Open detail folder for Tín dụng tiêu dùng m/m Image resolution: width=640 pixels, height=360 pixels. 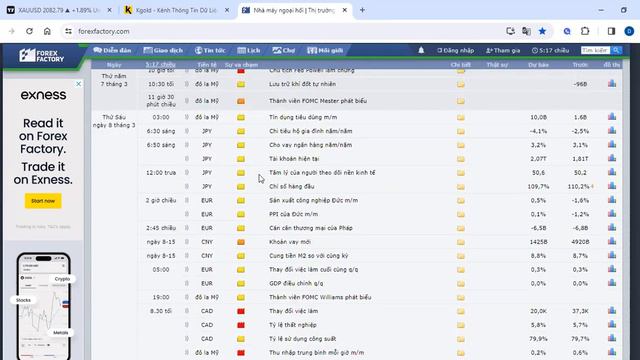click(x=460, y=118)
